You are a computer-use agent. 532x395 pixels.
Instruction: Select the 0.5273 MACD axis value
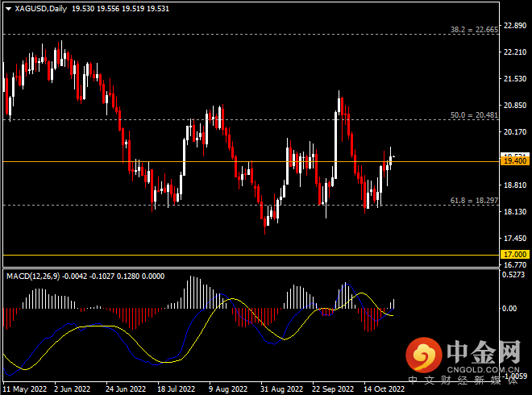(513, 275)
